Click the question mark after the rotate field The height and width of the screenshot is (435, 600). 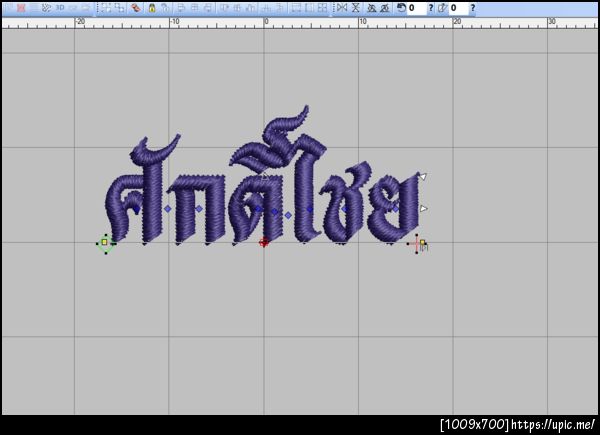point(431,8)
